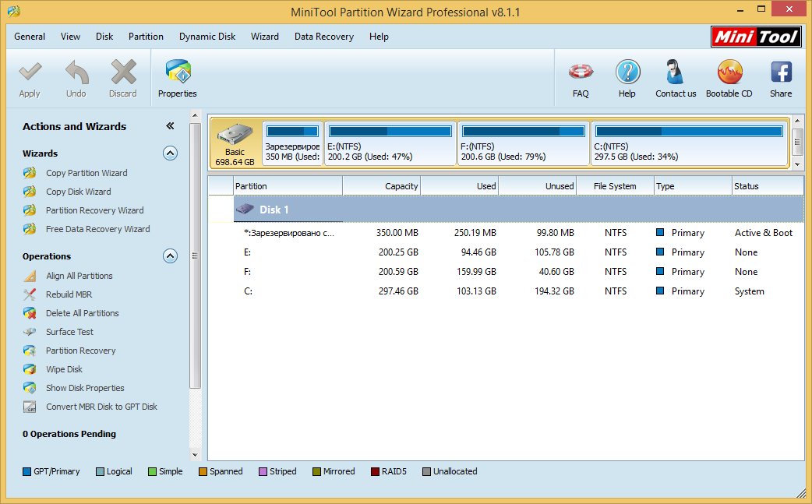Open the Data Recovery menu
The width and height of the screenshot is (812, 504).
point(324,37)
